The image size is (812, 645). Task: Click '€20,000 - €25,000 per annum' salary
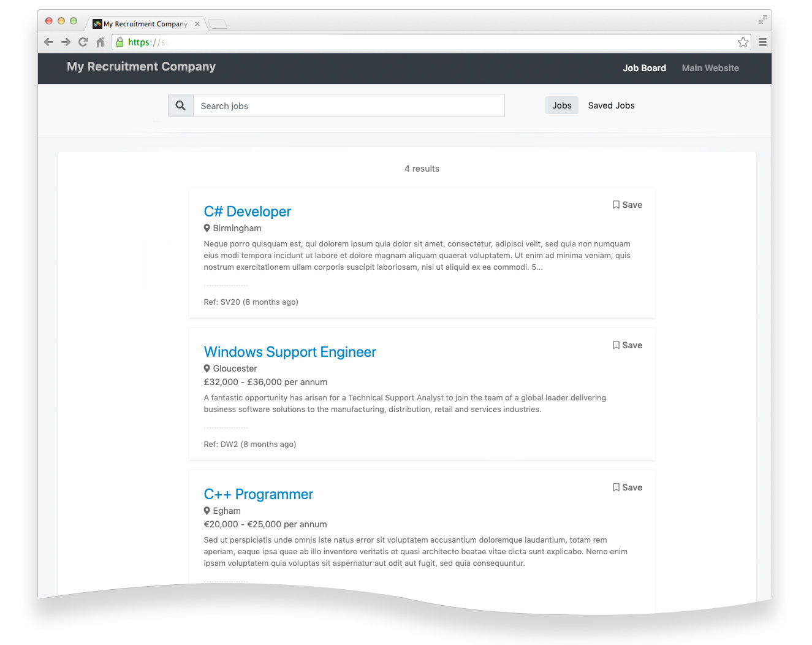click(x=265, y=524)
